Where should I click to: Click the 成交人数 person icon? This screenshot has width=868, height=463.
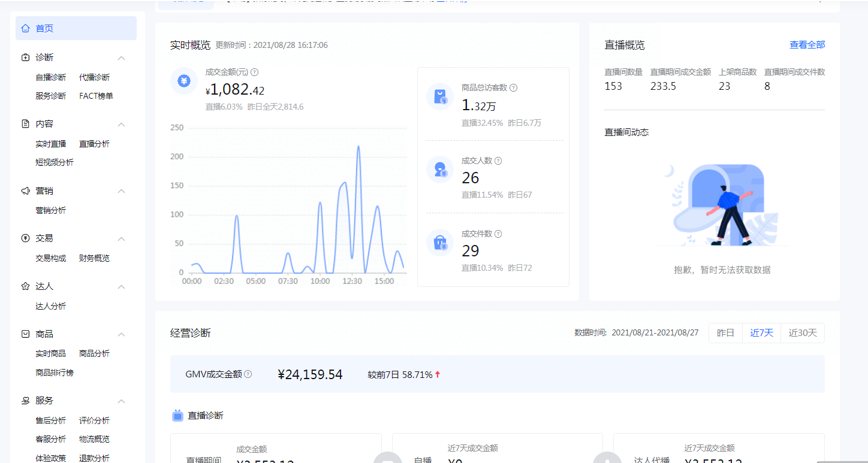(440, 170)
